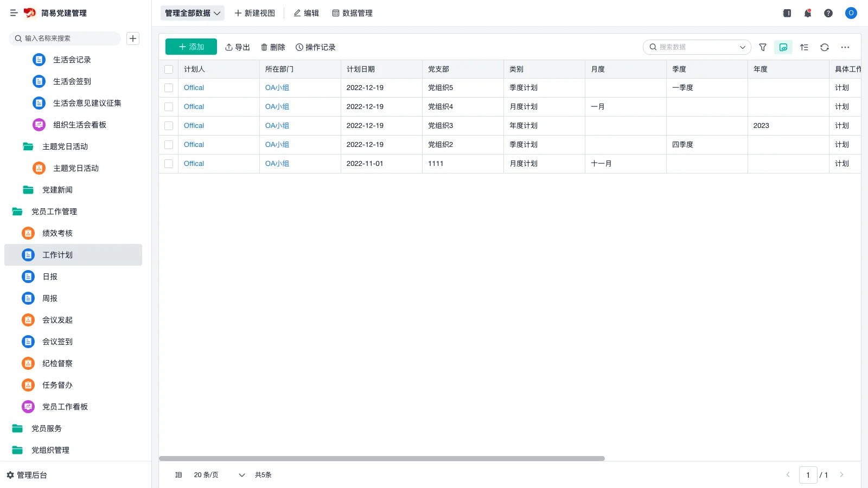Open the more options ellipsis icon
868x488 pixels.
click(x=845, y=47)
